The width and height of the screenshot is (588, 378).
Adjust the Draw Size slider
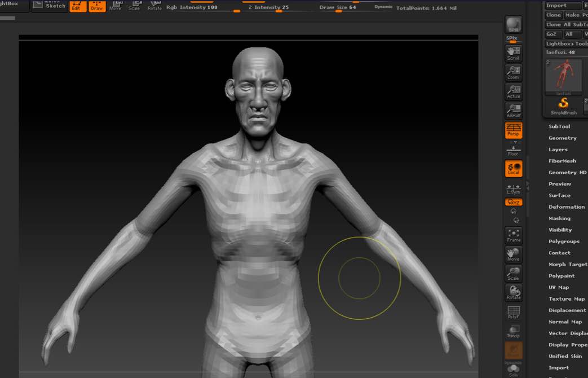click(338, 10)
